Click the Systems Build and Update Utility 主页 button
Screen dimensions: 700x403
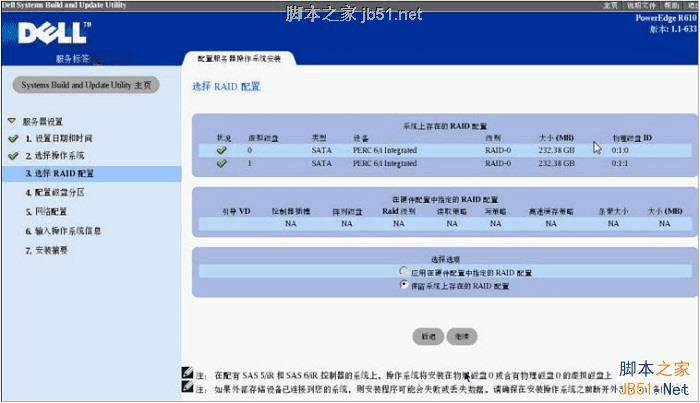[x=86, y=85]
